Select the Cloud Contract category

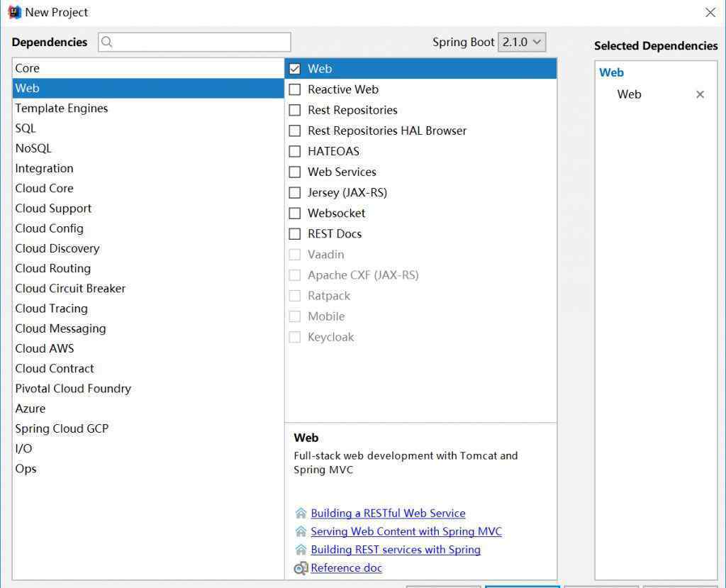(148, 368)
